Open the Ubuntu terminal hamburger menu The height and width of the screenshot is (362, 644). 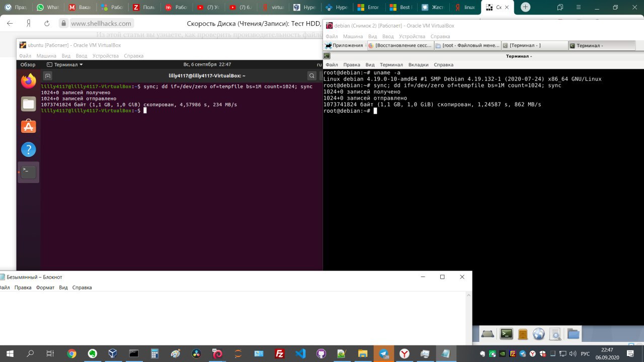tap(320, 76)
